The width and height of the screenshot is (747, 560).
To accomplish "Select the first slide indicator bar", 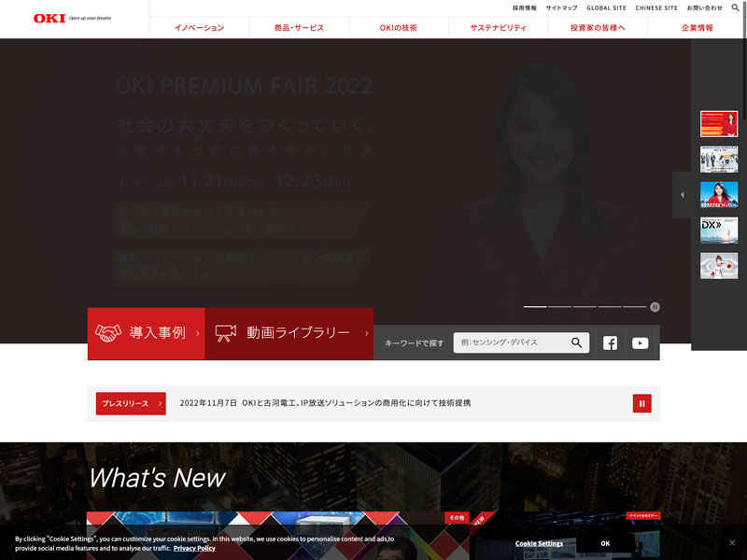I will tap(535, 307).
